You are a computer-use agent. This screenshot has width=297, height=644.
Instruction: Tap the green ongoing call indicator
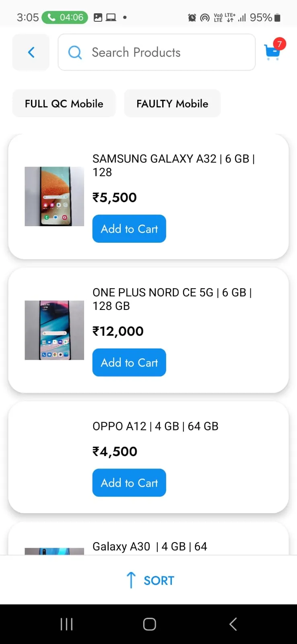tap(65, 17)
